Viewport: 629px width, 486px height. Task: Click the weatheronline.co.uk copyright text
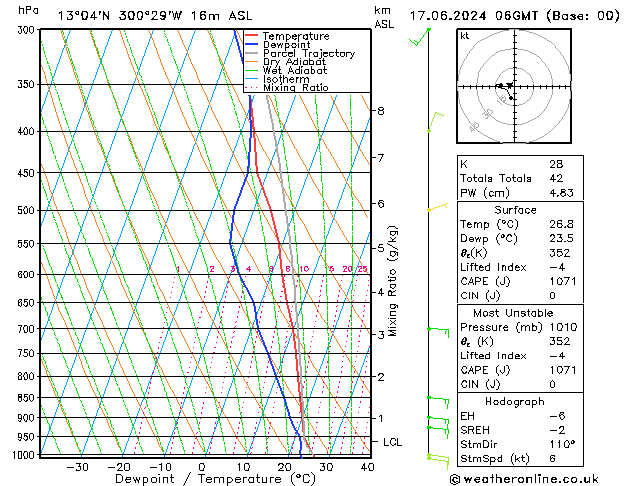click(524, 479)
